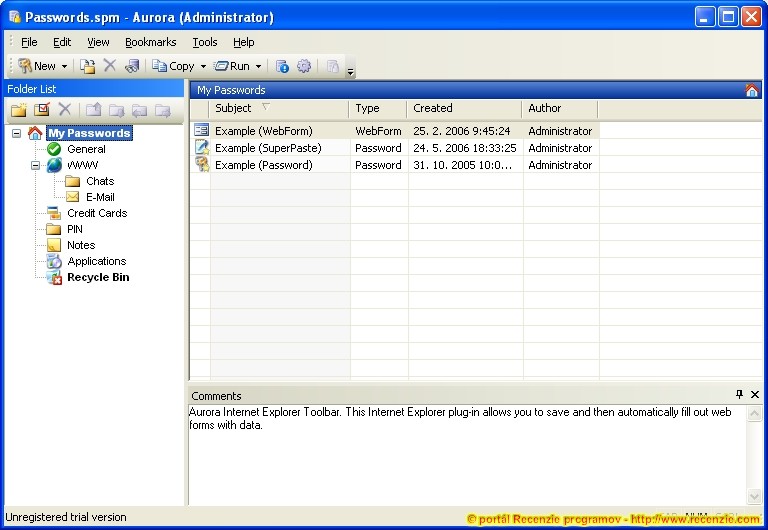This screenshot has height=530, width=768.
Task: Select the Credit Cards folder
Action: pyautogui.click(x=96, y=213)
